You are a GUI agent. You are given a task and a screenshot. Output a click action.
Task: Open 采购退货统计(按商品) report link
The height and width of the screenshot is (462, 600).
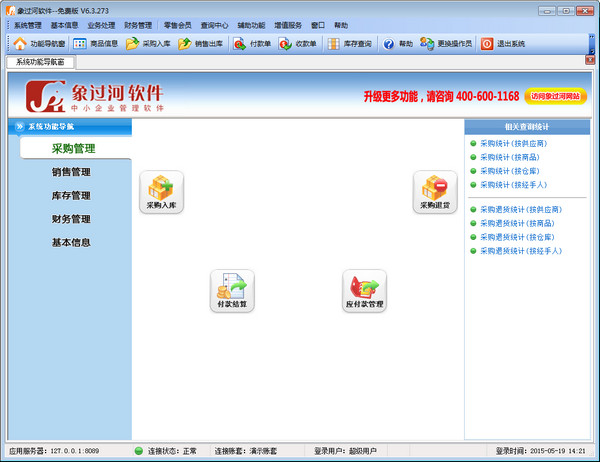click(x=517, y=223)
